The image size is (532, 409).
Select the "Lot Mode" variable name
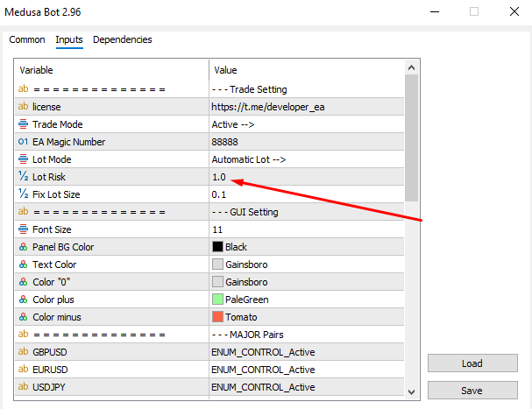52,159
